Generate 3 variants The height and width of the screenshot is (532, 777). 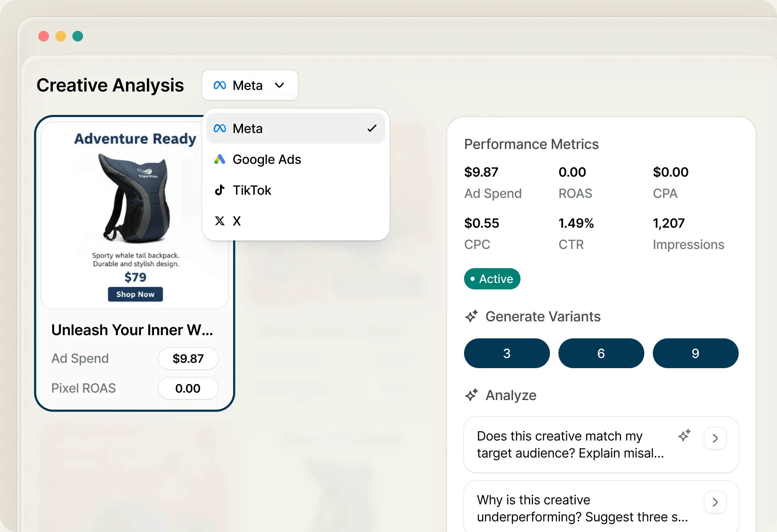507,353
